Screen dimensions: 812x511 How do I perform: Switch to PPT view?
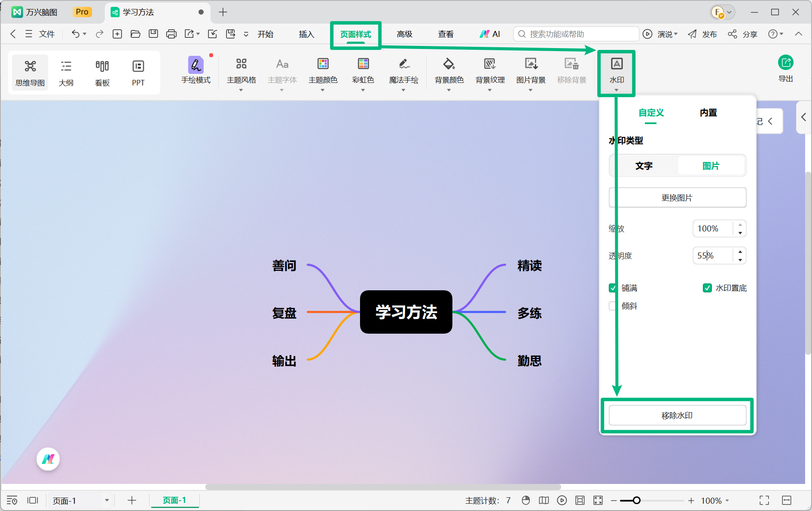pos(138,73)
